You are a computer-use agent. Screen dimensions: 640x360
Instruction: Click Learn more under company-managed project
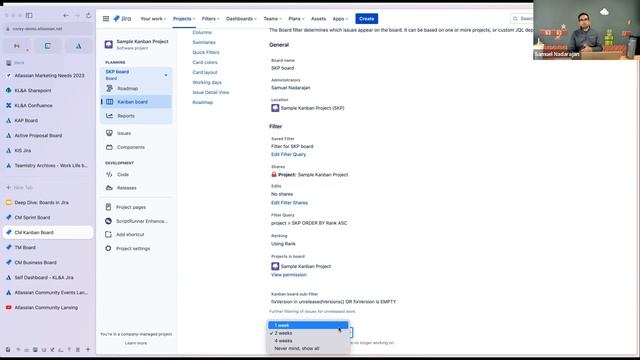[x=136, y=343]
